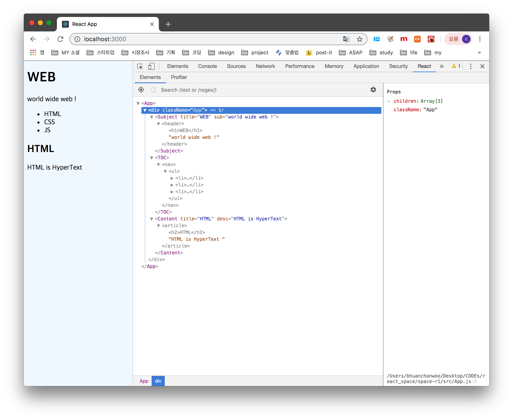Image resolution: width=513 pixels, height=420 pixels.
Task: Expand the first li element
Action: coord(172,178)
